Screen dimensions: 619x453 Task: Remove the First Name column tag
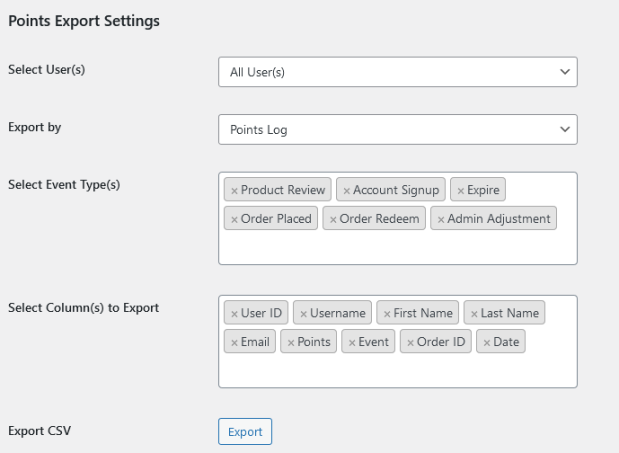(x=387, y=313)
